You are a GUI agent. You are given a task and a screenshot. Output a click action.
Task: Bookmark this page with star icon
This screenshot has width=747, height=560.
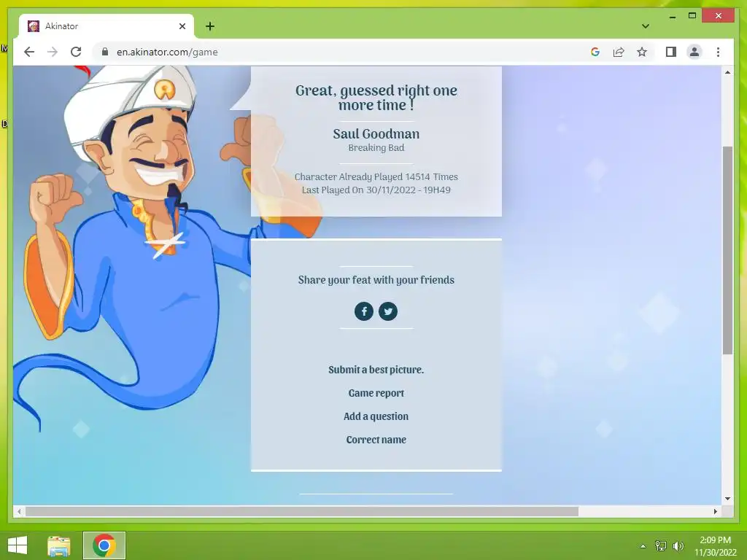(x=642, y=52)
